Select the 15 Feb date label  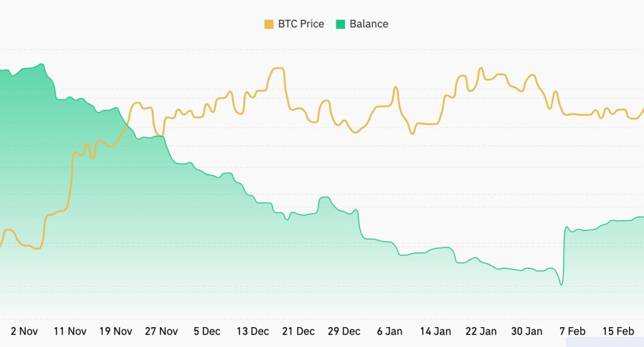[x=618, y=331]
